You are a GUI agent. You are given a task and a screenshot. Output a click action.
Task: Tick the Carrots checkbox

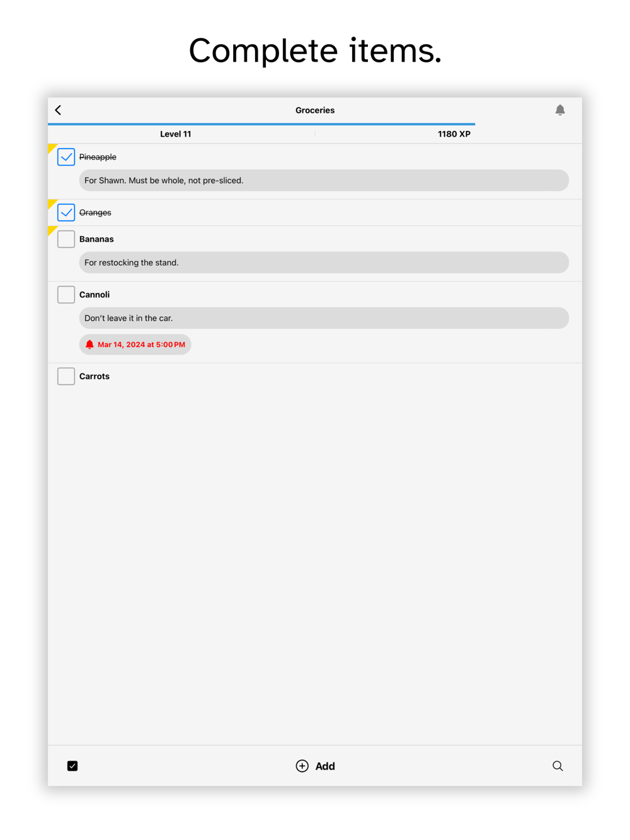click(66, 376)
